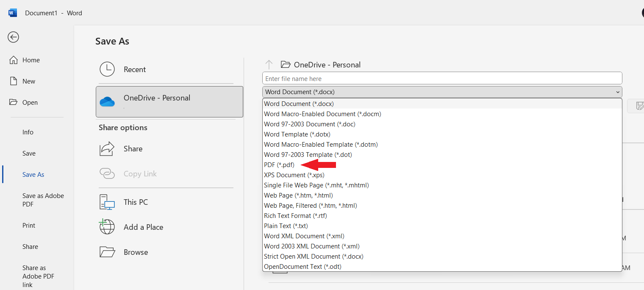Select Save As in the left sidebar

click(x=33, y=175)
